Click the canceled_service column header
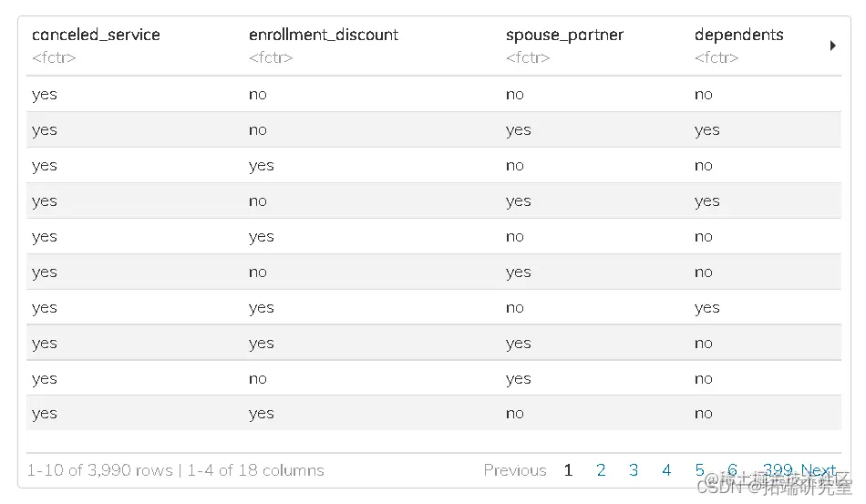This screenshot has height=504, width=866. point(96,36)
